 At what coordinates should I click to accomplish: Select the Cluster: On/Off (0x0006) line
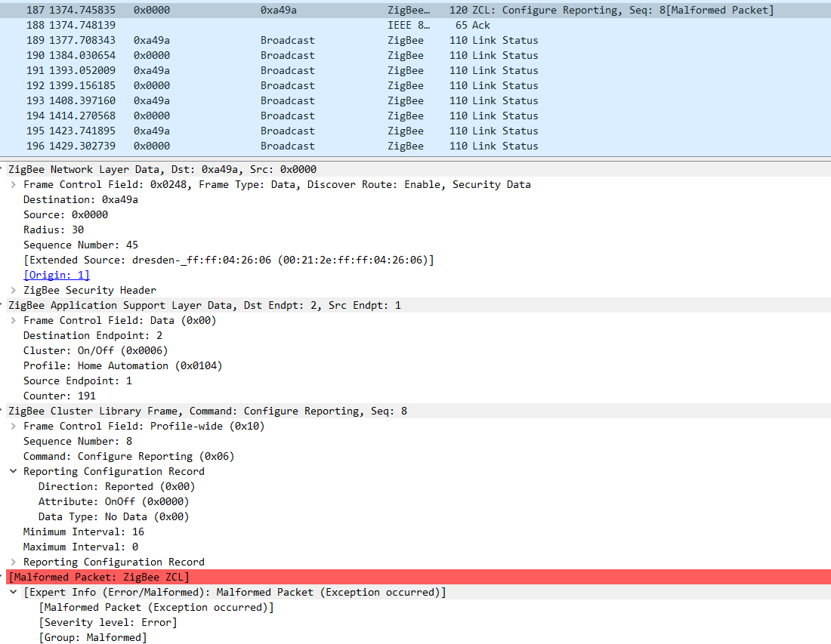point(91,350)
